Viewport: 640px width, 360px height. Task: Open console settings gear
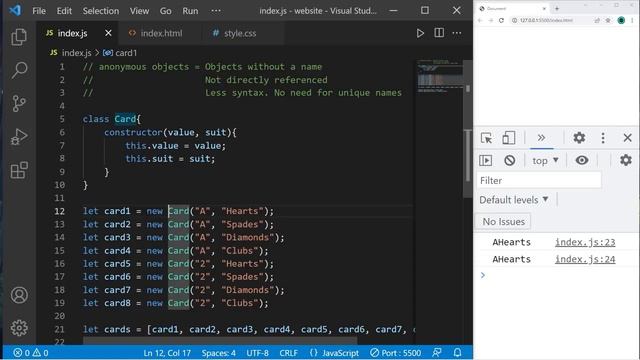[625, 160]
